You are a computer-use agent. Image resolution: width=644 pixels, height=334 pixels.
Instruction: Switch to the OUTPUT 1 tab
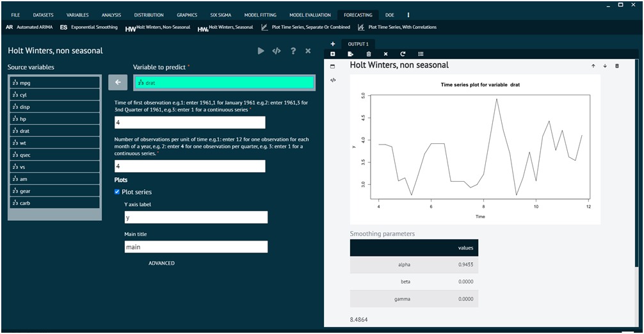pyautogui.click(x=358, y=44)
